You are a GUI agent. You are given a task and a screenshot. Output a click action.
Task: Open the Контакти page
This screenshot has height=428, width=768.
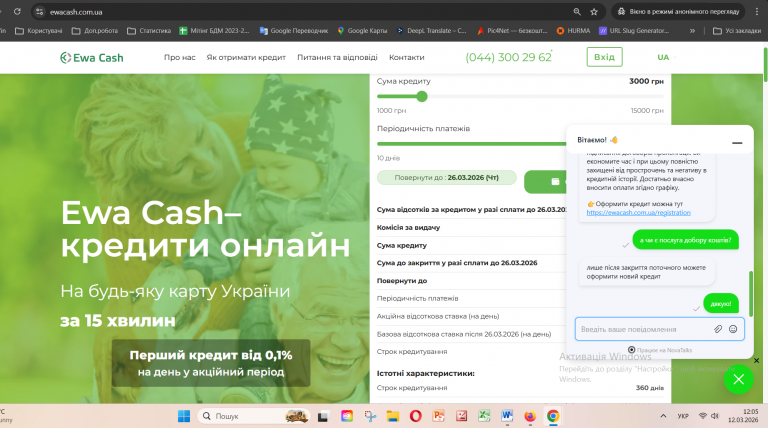pos(407,57)
